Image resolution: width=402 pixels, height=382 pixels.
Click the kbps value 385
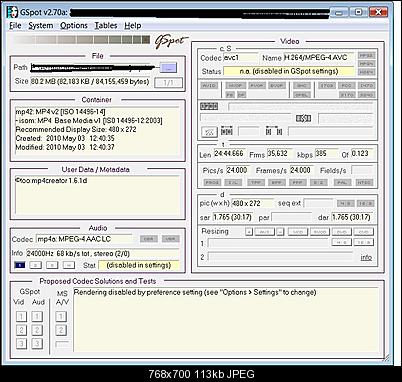(x=326, y=154)
